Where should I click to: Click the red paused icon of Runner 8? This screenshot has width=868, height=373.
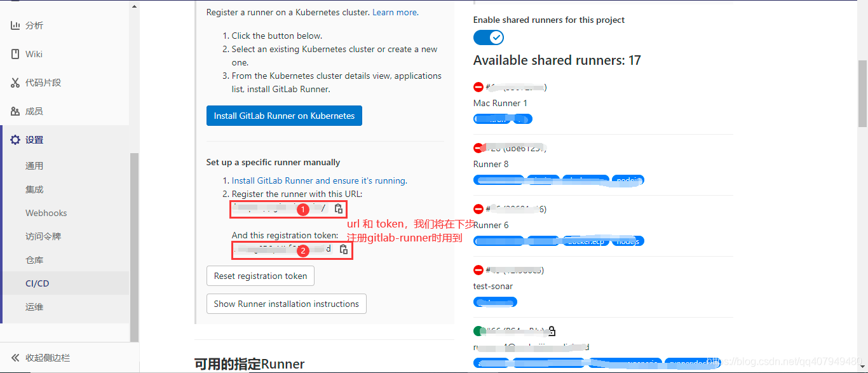[478, 148]
